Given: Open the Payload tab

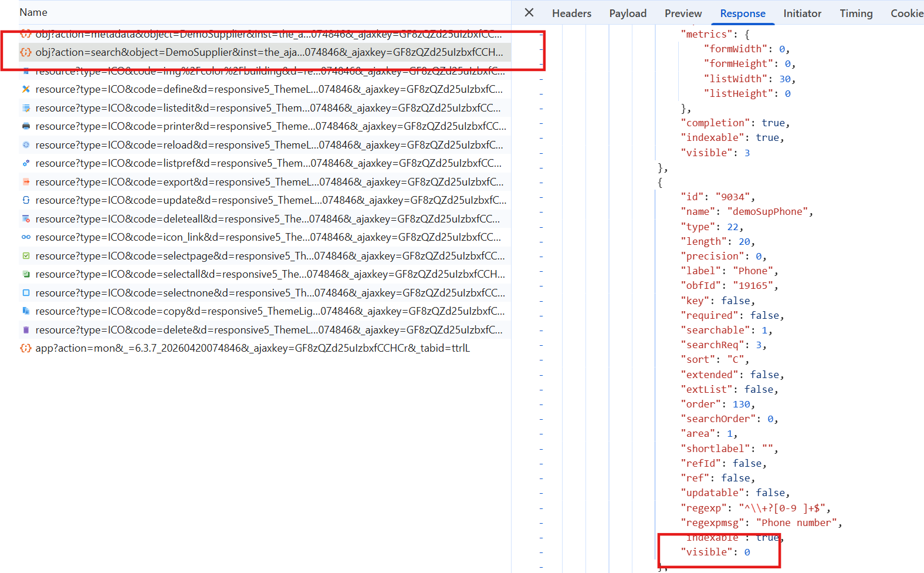Looking at the screenshot, I should [x=628, y=14].
